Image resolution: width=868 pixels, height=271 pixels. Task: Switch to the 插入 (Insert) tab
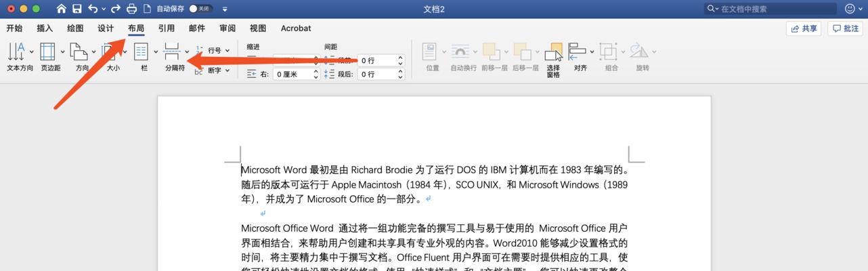(x=45, y=28)
